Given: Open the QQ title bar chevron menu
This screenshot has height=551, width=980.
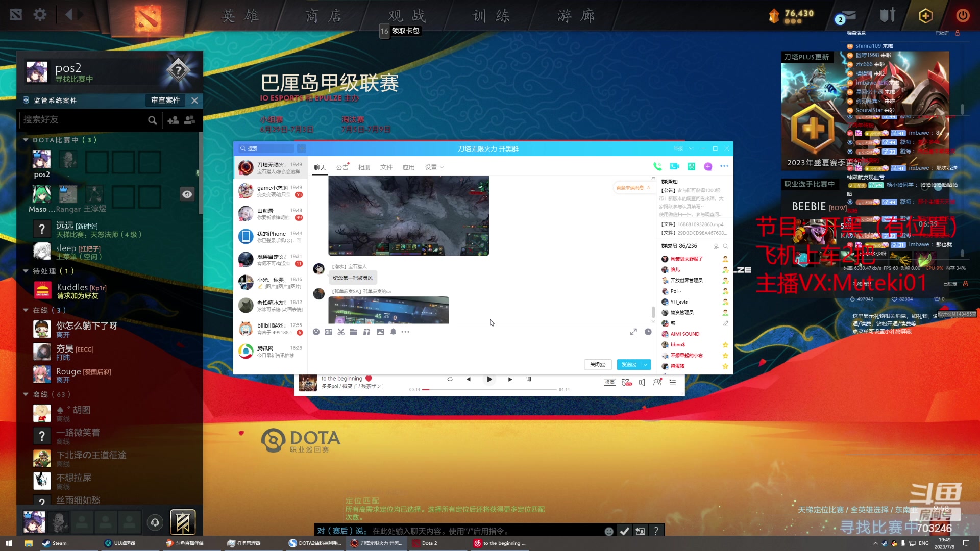Looking at the screenshot, I should click(691, 148).
